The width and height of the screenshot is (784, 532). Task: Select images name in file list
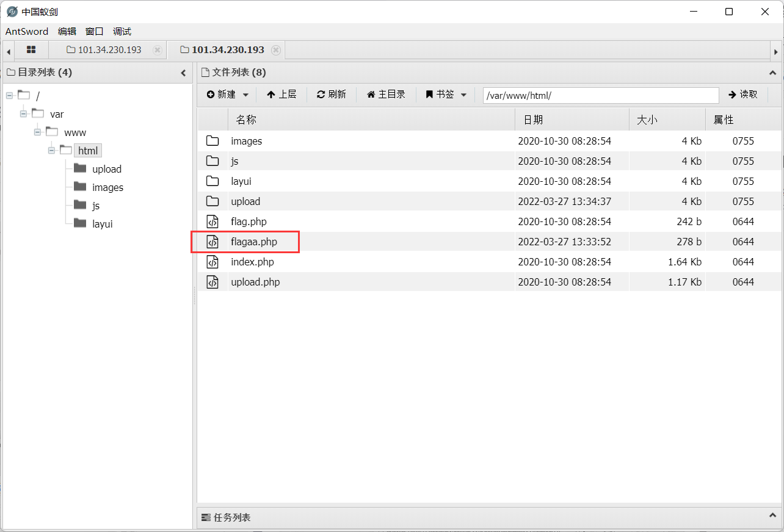click(247, 141)
